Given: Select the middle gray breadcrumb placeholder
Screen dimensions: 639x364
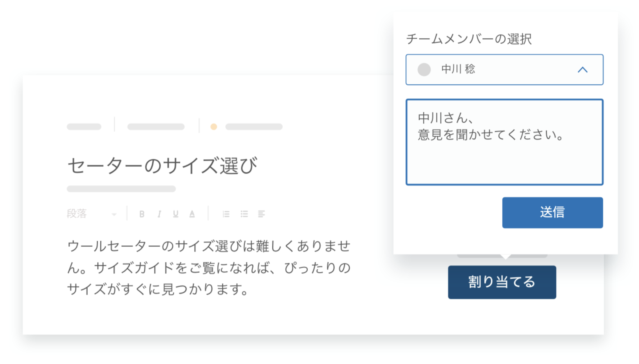Looking at the screenshot, I should [x=156, y=127].
